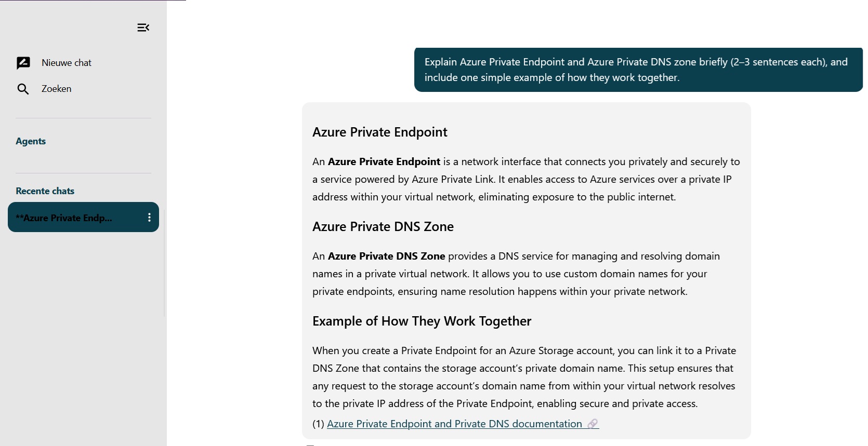The height and width of the screenshot is (446, 868).
Task: Click the chain icon after the documentation link
Action: coord(593,424)
